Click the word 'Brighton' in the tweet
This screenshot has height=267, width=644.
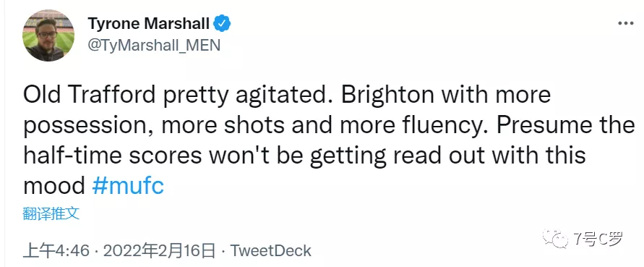coord(387,96)
